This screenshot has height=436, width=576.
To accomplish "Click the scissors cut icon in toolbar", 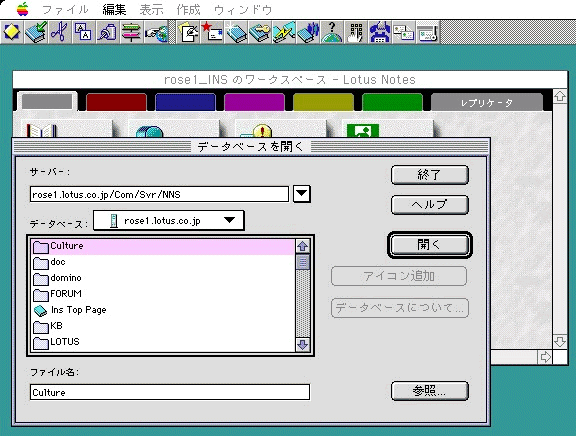I will tap(60, 32).
